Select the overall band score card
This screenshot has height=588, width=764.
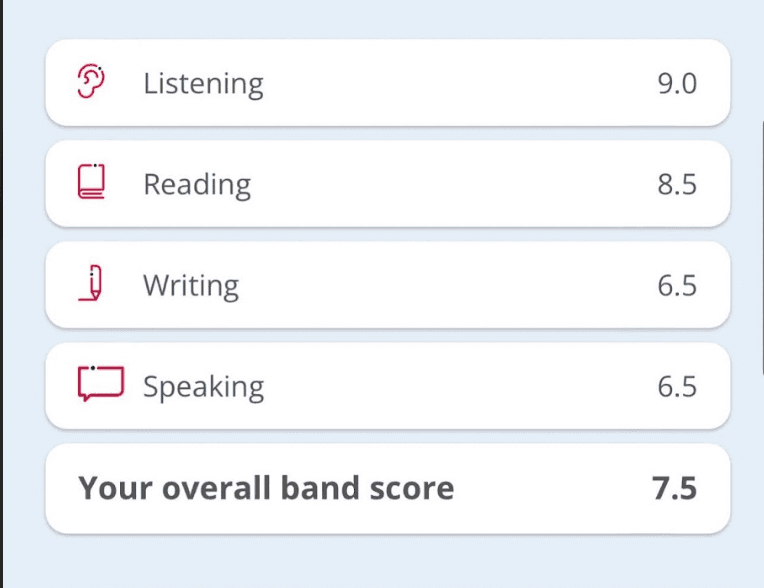(388, 489)
